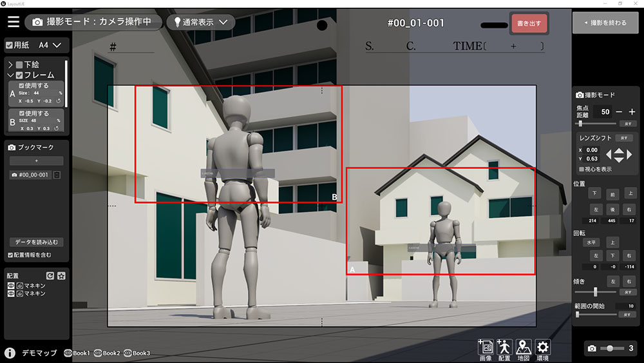
Task: Click the info icon beside デモマップ
Action: tap(10, 353)
